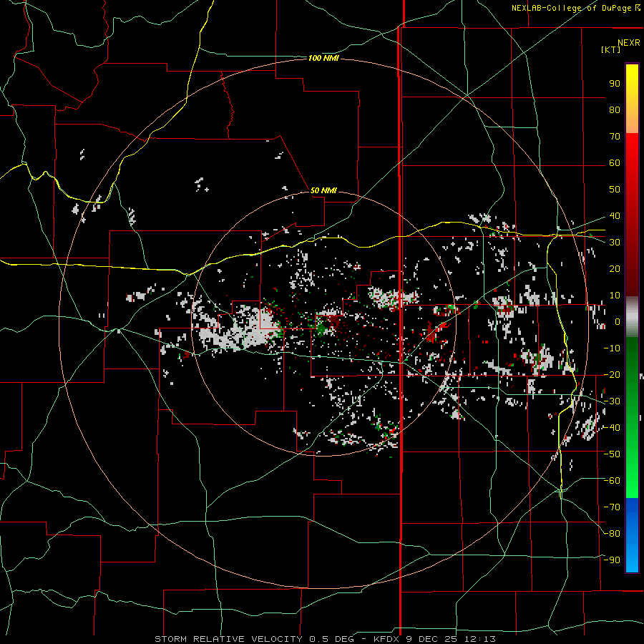Click the 20 value on the velocity scale
This screenshot has height=644, width=644.
click(x=615, y=269)
